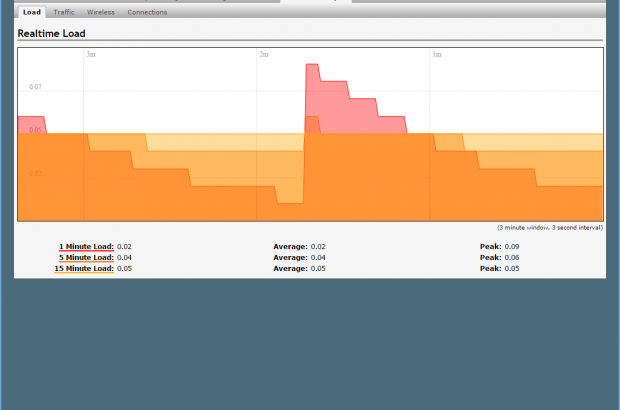This screenshot has height=410, width=620.
Task: Click the 0.07 y-axis label
Action: click(x=35, y=88)
